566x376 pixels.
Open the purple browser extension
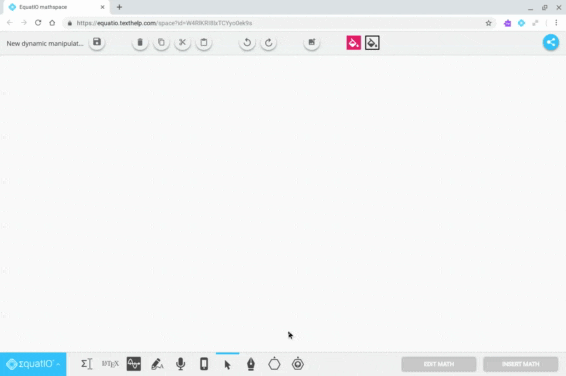point(508,23)
